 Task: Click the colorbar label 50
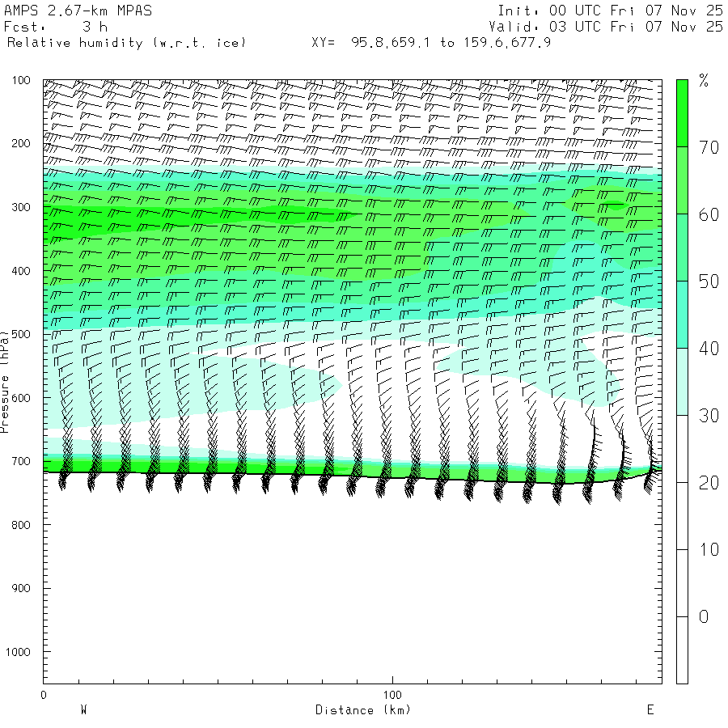tap(709, 281)
